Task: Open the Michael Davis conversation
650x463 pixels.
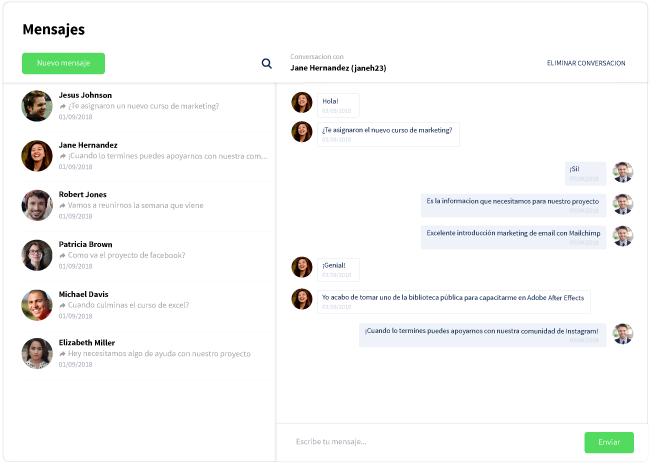Action: pyautogui.click(x=147, y=305)
